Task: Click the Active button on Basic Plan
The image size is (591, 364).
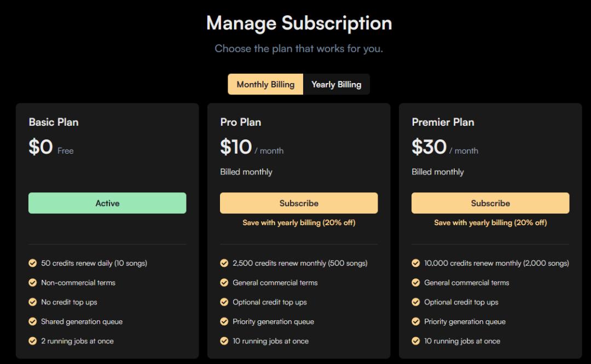Action: [107, 203]
